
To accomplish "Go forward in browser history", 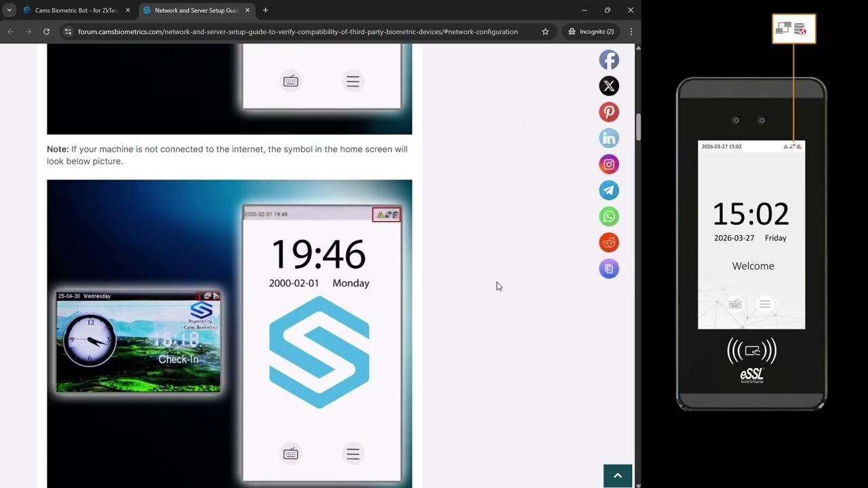I will pyautogui.click(x=28, y=31).
